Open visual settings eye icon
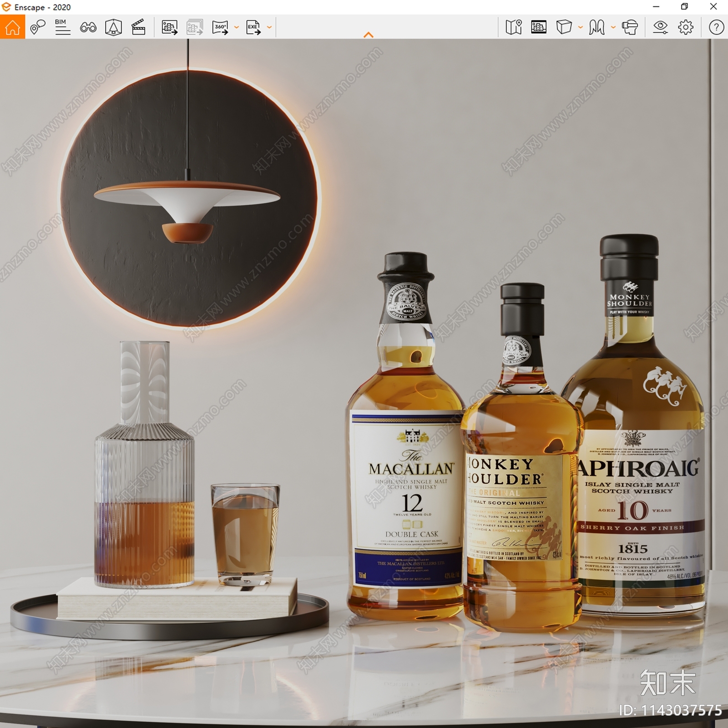 click(x=660, y=27)
